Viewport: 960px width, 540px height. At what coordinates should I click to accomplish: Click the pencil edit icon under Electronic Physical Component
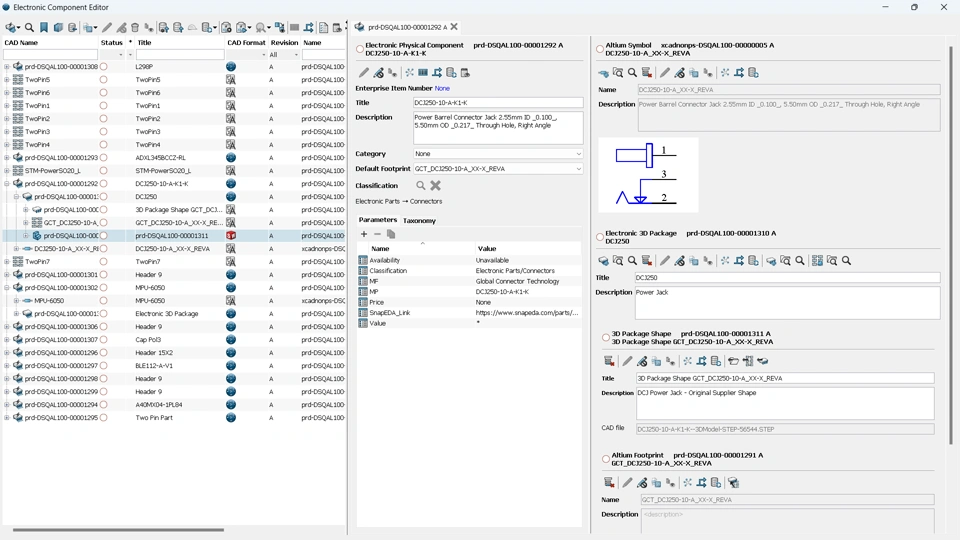[364, 73]
